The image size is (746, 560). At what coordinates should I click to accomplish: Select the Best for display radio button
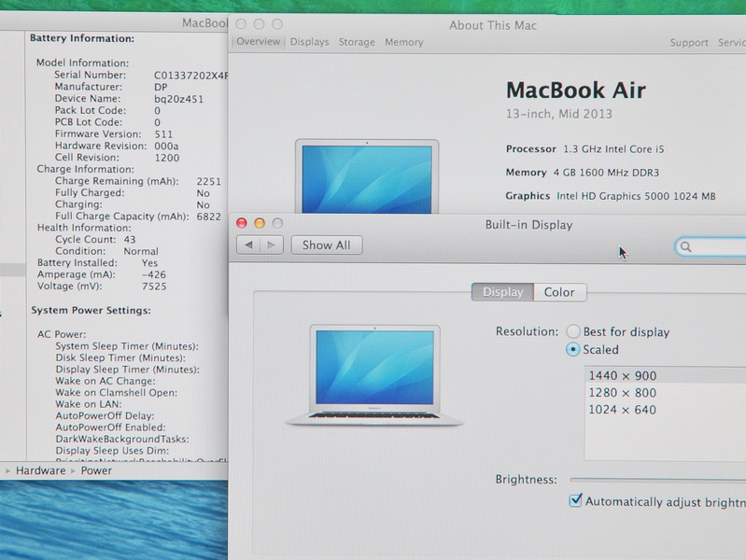(x=573, y=331)
